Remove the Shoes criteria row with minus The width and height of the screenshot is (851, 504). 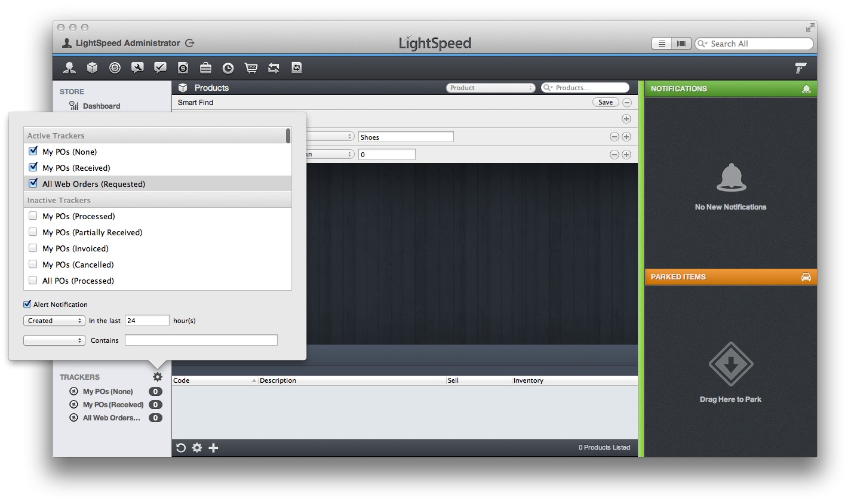pyautogui.click(x=614, y=137)
